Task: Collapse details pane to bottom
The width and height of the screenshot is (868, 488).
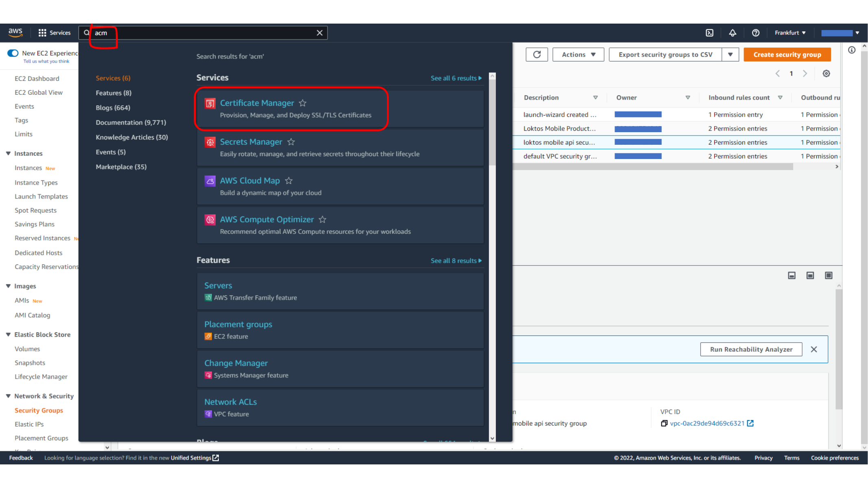Action: coord(792,275)
